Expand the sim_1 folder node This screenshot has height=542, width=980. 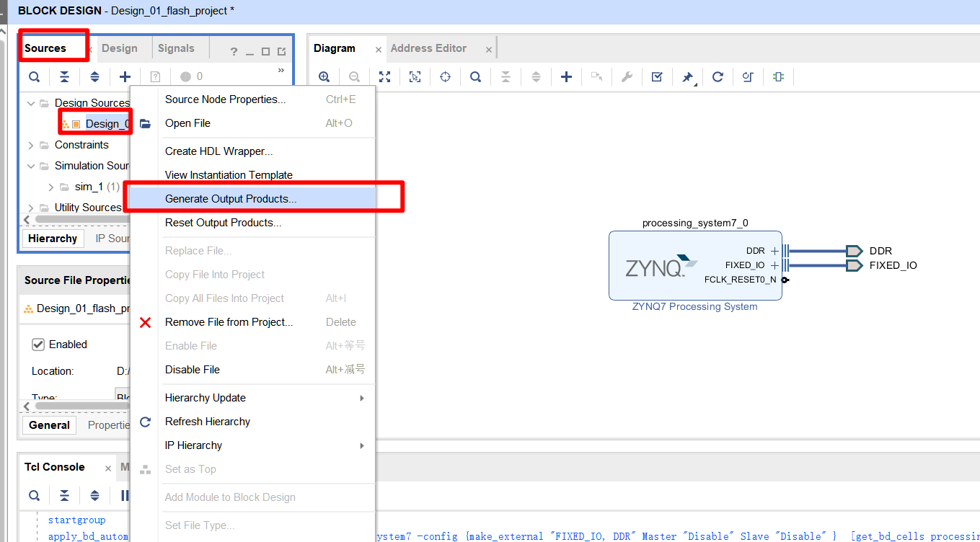(x=51, y=187)
